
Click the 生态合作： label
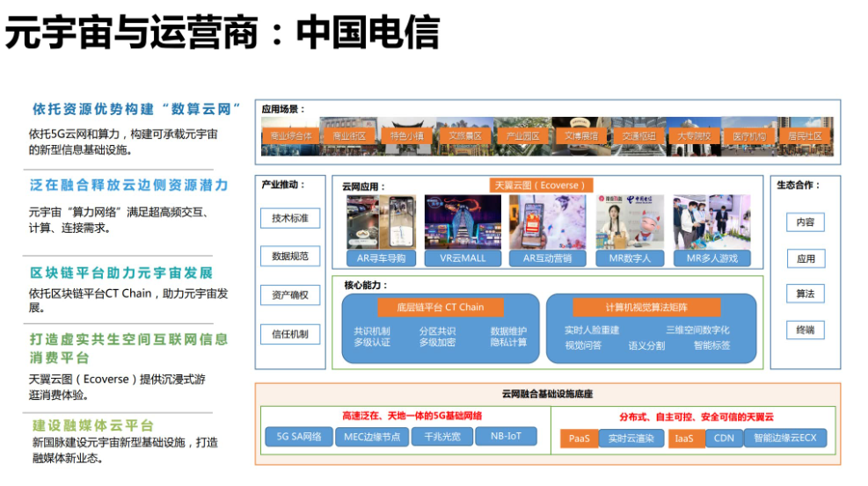798,185
